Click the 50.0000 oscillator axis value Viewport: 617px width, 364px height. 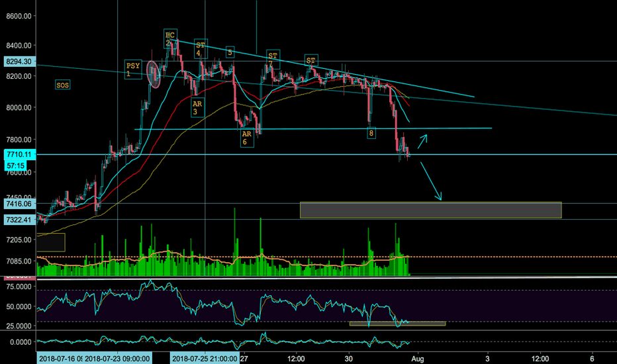19,306
